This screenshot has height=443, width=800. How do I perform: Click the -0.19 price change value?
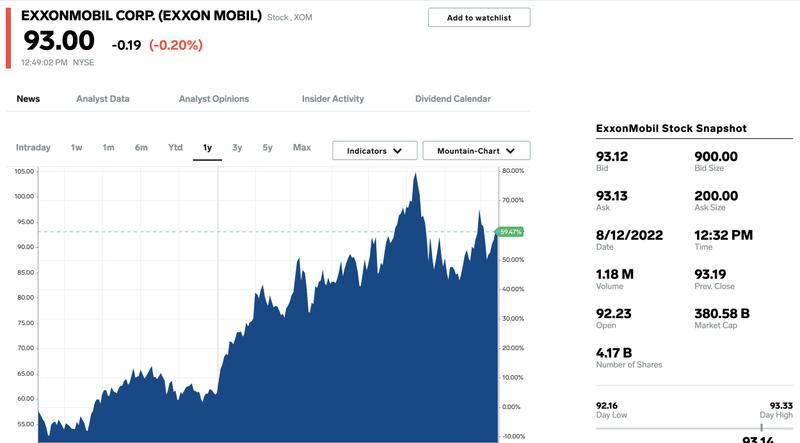click(x=127, y=45)
